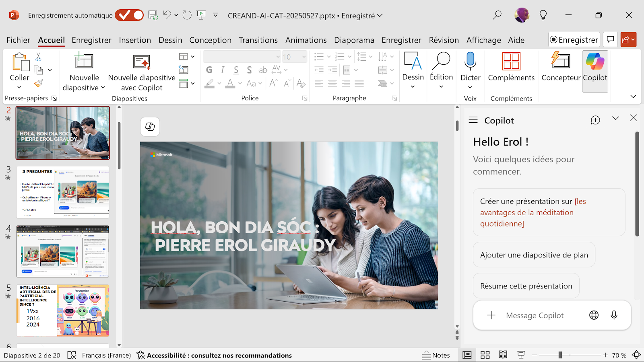Toggle justify text alignment
Screen dimensions: 644x362
[x=359, y=83]
